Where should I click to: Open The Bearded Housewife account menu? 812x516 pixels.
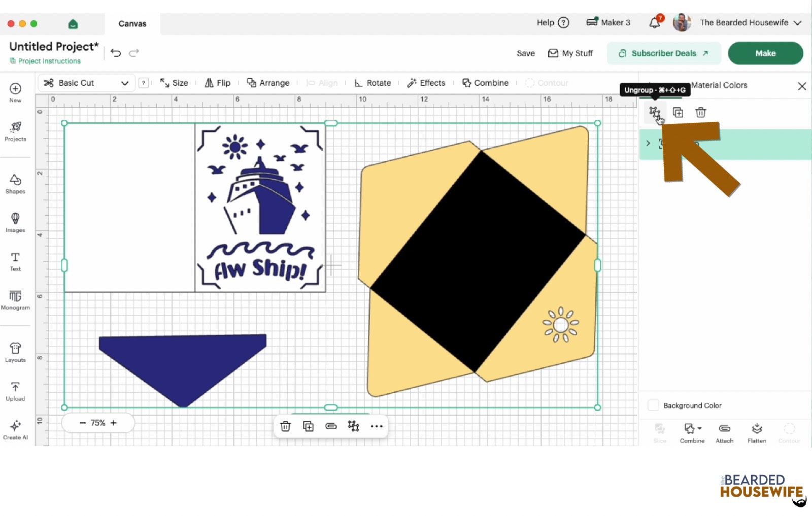[750, 22]
